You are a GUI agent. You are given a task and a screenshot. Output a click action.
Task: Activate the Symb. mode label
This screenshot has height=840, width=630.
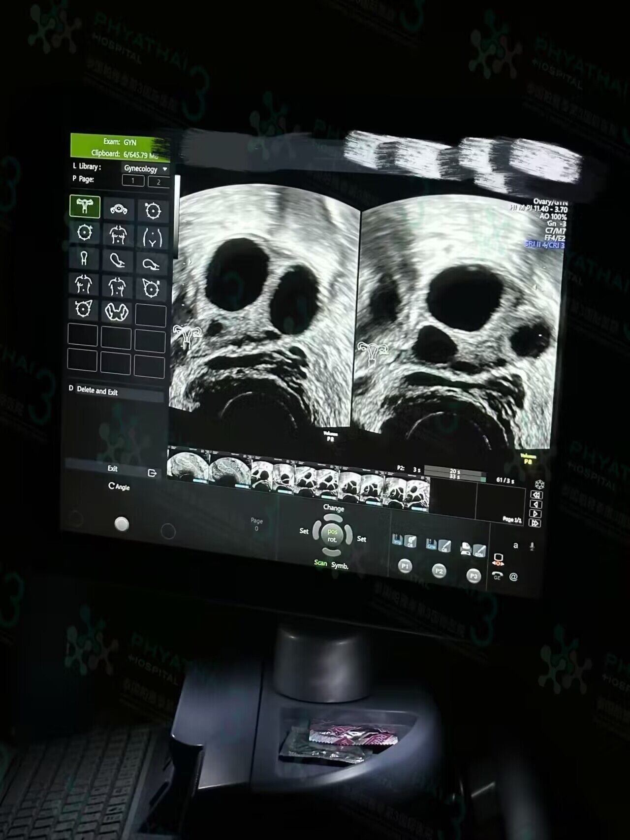[340, 565]
